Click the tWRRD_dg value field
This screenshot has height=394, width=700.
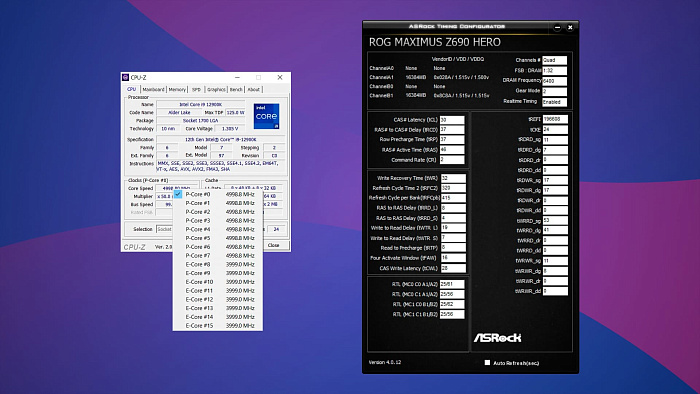[x=555, y=230]
